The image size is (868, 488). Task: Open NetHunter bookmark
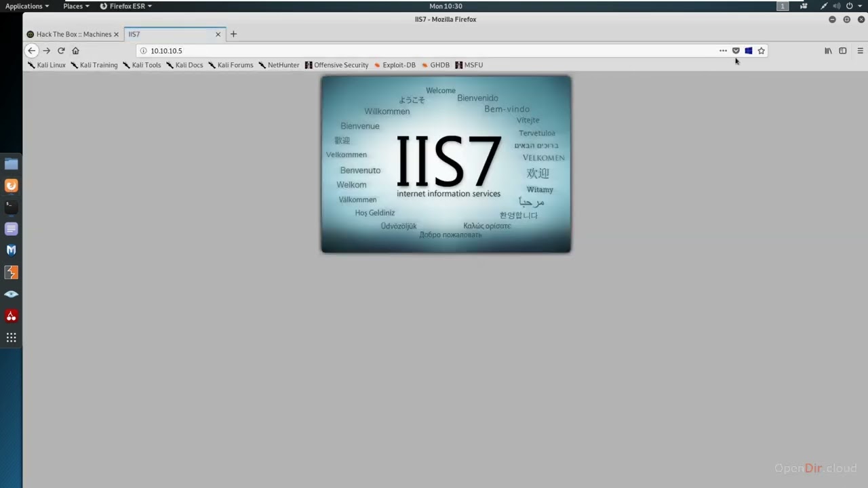pos(279,65)
